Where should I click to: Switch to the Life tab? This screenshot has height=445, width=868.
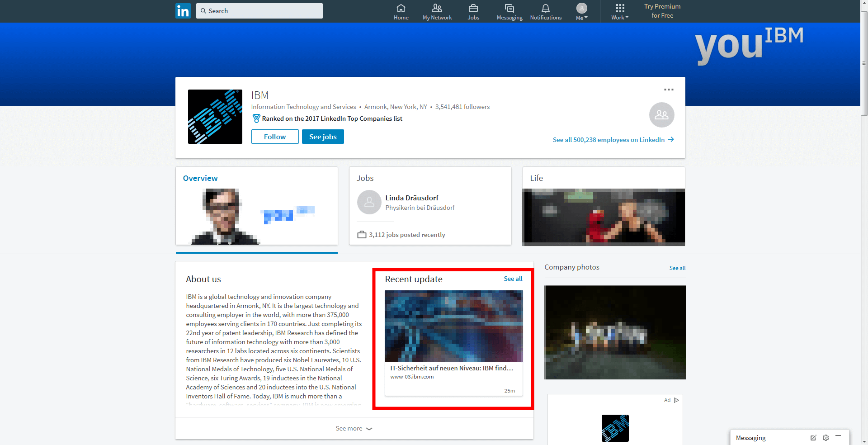[x=536, y=178]
